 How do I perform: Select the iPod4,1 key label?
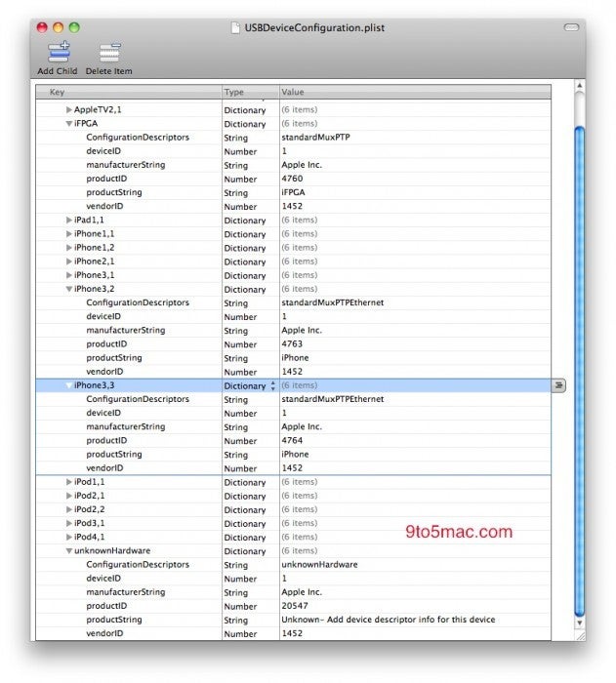(x=90, y=537)
